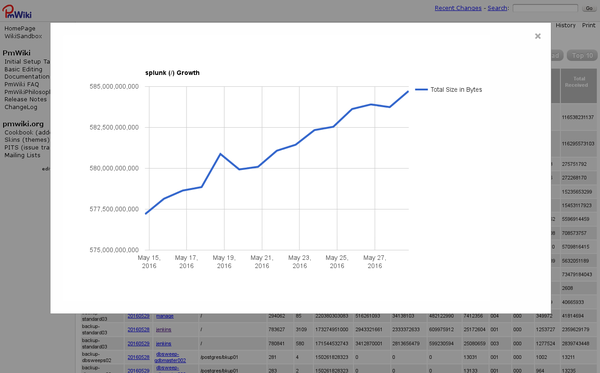Open Release Notes sidebar link
The image size is (600, 373).
(x=26, y=99)
